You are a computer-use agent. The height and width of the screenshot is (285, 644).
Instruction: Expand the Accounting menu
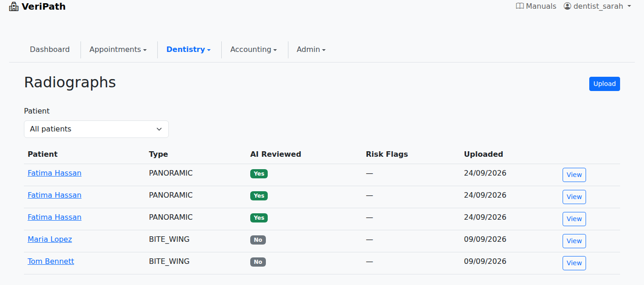253,50
